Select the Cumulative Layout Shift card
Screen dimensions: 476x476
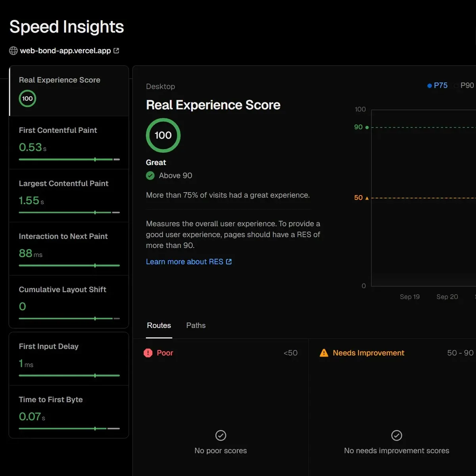click(69, 302)
